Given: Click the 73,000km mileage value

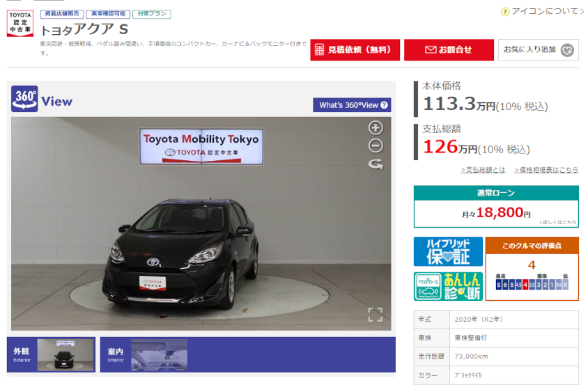Looking at the screenshot, I should (x=471, y=356).
